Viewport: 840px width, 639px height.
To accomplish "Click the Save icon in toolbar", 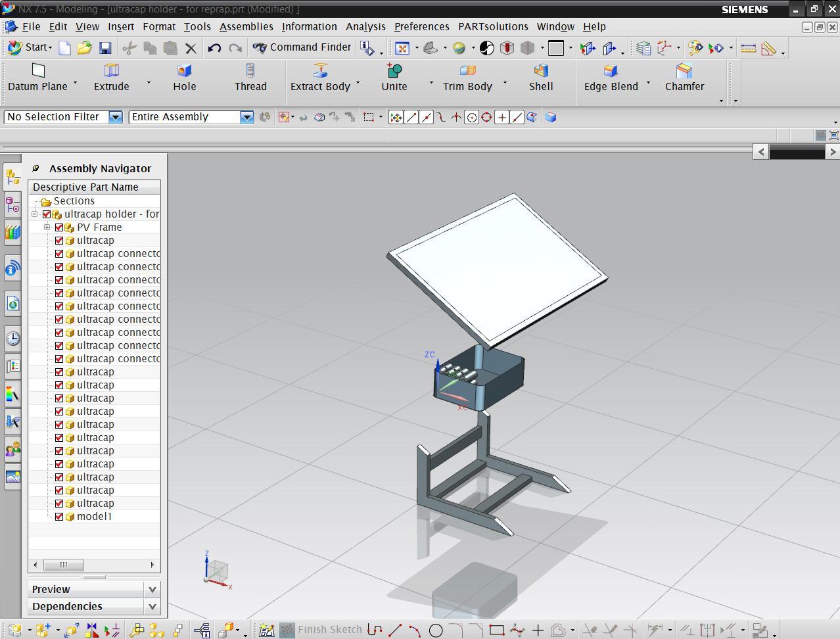I will (x=105, y=48).
